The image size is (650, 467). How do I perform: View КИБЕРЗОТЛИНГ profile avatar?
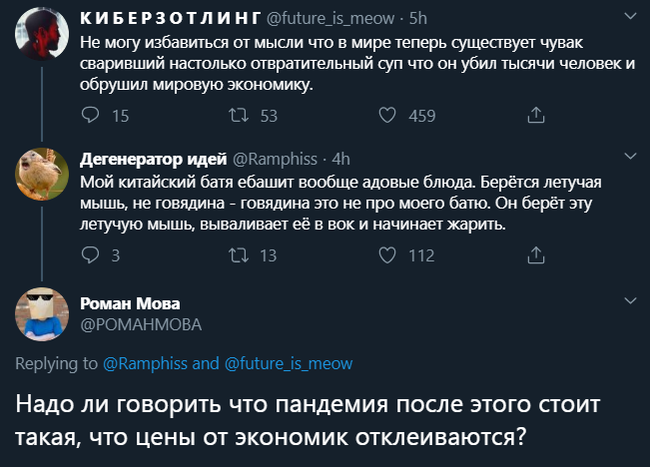coord(42,39)
